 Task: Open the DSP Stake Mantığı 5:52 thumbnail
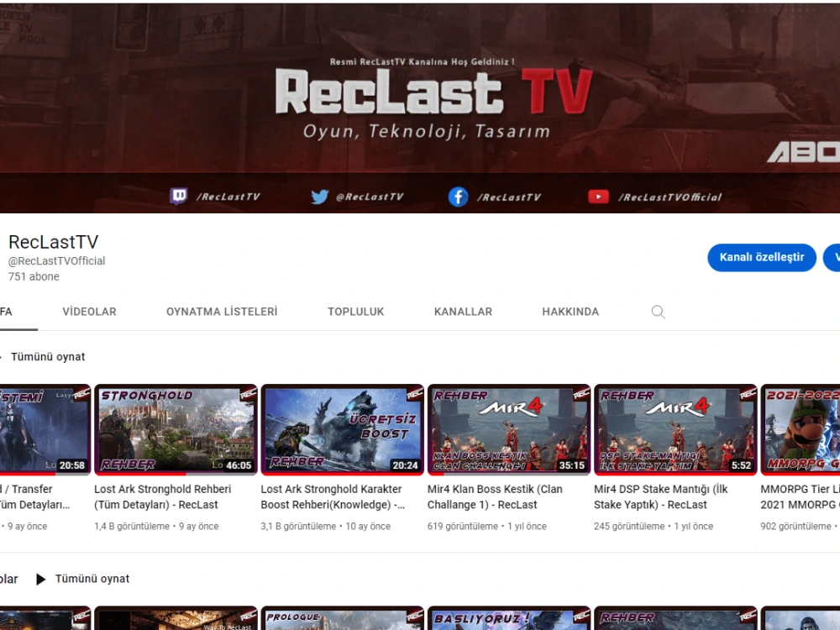point(675,429)
